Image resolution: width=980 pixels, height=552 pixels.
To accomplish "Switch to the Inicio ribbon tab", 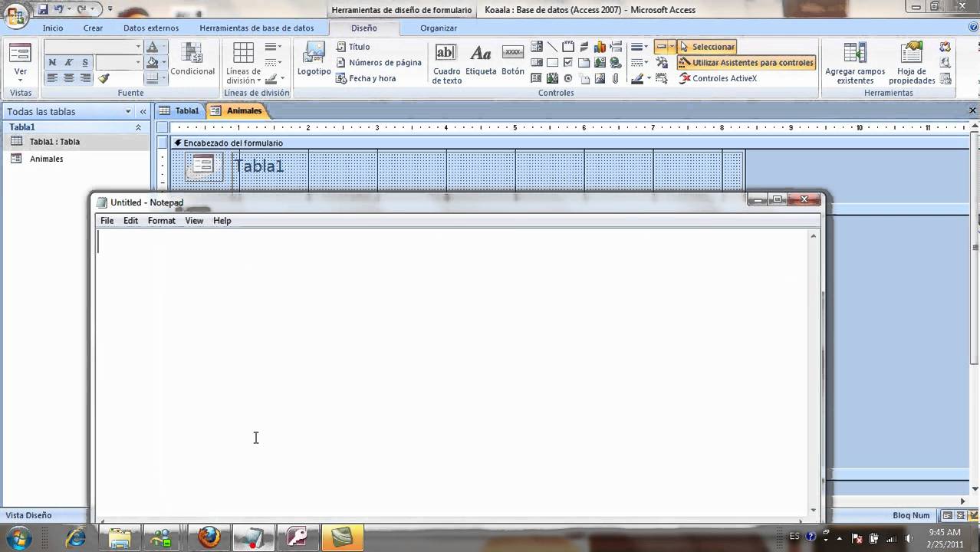I will point(53,28).
